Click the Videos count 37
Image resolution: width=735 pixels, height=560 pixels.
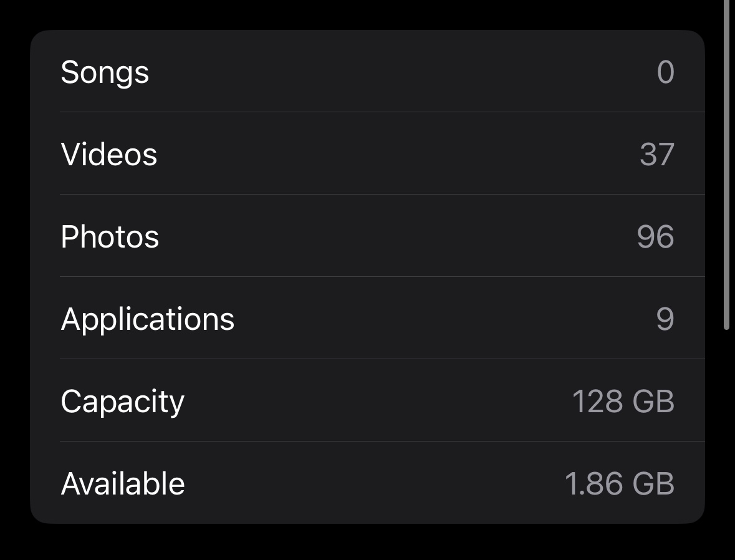656,154
